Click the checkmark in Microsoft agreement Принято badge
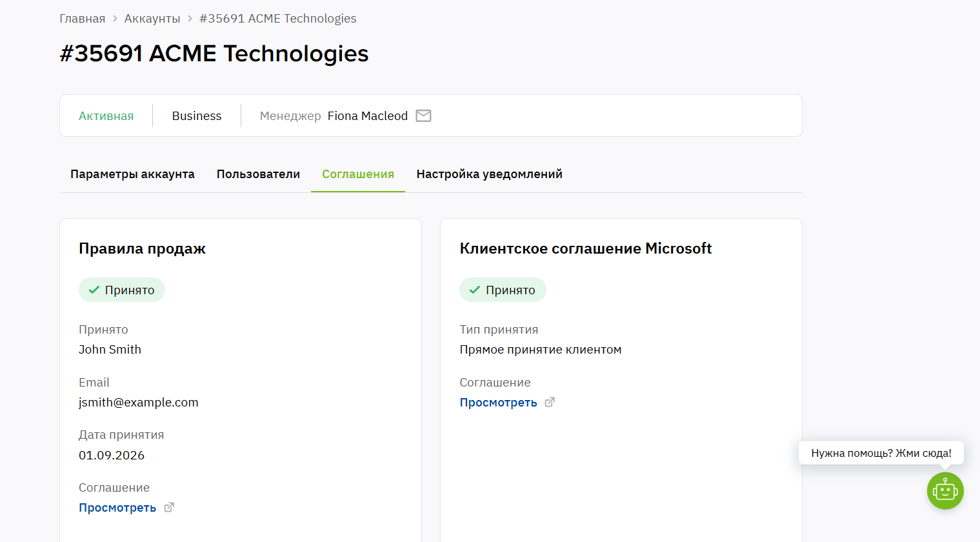The image size is (980, 542). [x=475, y=290]
